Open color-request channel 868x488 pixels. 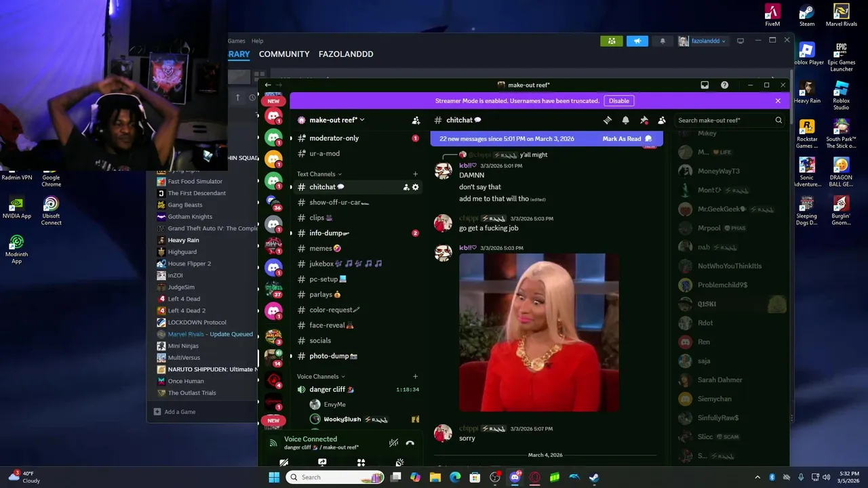356,310
